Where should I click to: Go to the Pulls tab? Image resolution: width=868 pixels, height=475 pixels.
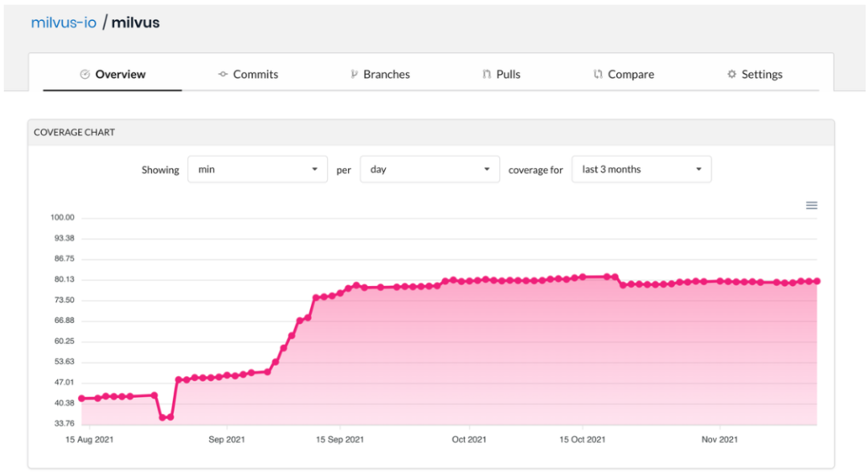coord(508,75)
